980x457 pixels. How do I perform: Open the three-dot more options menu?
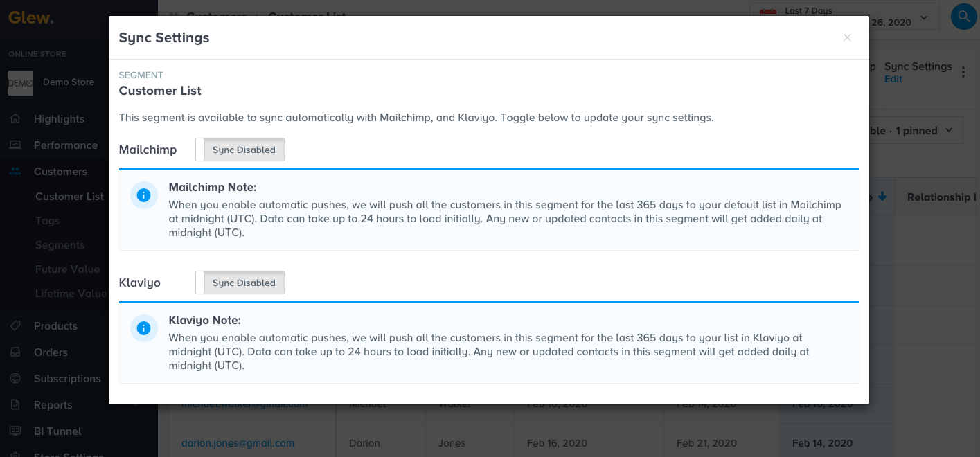coord(963,72)
